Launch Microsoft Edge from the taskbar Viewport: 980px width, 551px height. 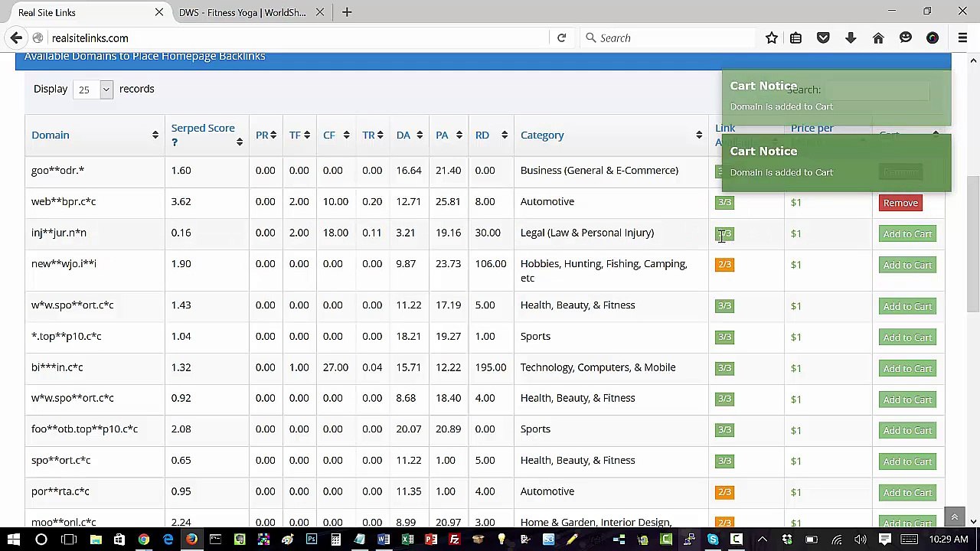[x=168, y=540]
